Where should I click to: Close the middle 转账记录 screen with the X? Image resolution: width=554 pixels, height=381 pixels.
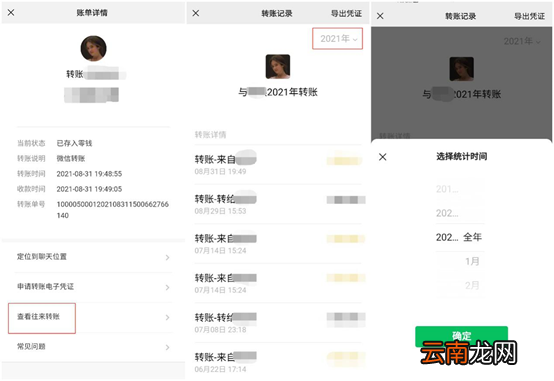[196, 13]
